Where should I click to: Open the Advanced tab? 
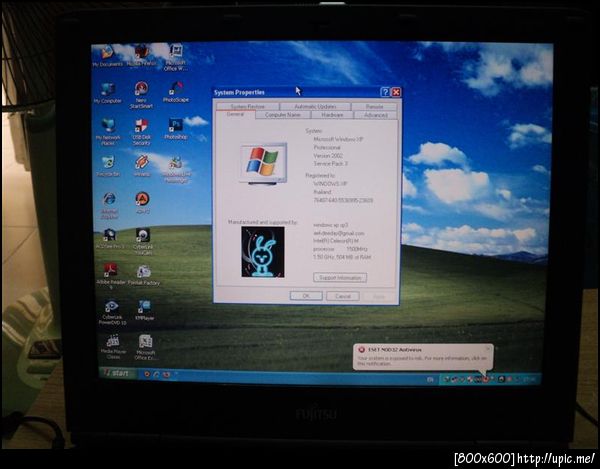click(x=375, y=115)
